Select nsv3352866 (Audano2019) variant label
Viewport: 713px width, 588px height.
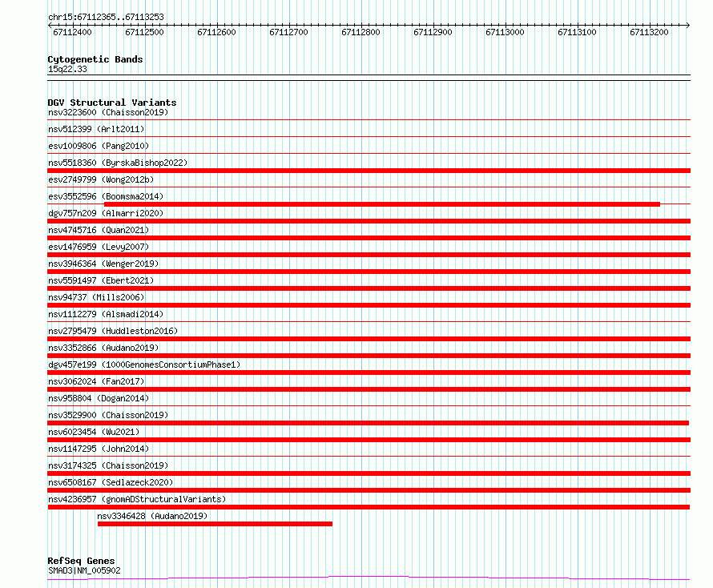pyautogui.click(x=103, y=348)
